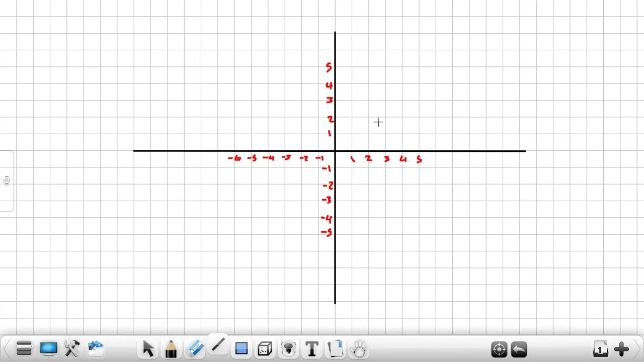Click the desktop screen mode icon
Viewport: 644px width, 362px height.
(48, 348)
